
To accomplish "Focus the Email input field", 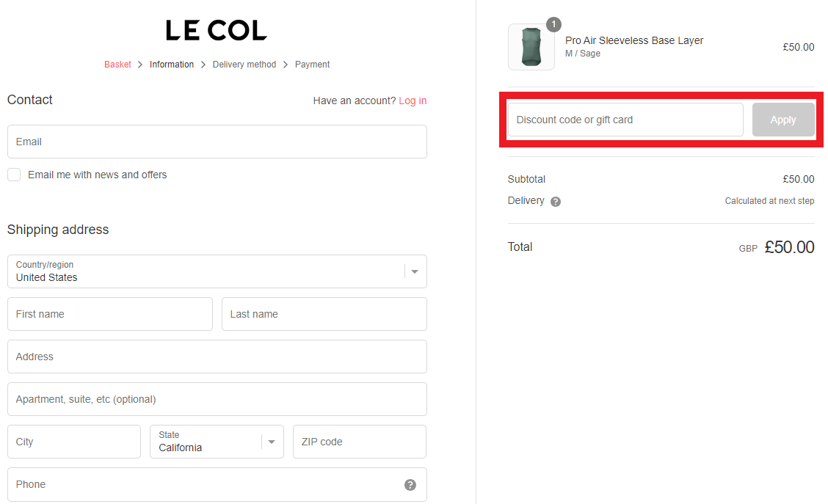I will coord(217,142).
